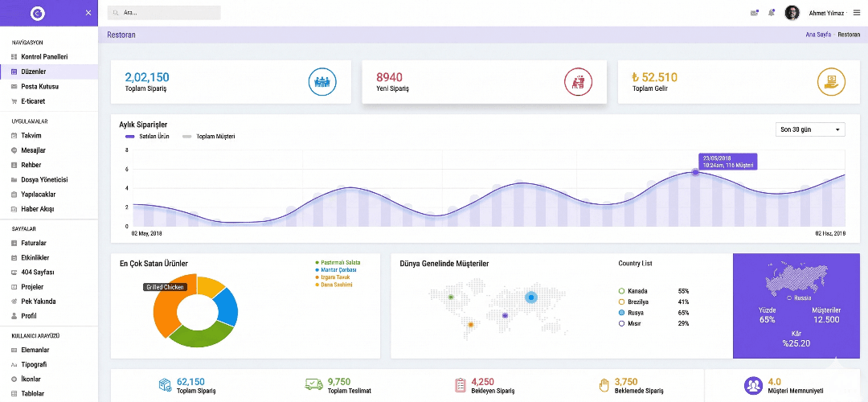This screenshot has height=402, width=868.
Task: Click the Toplam Sipariş circular icon
Action: (322, 81)
